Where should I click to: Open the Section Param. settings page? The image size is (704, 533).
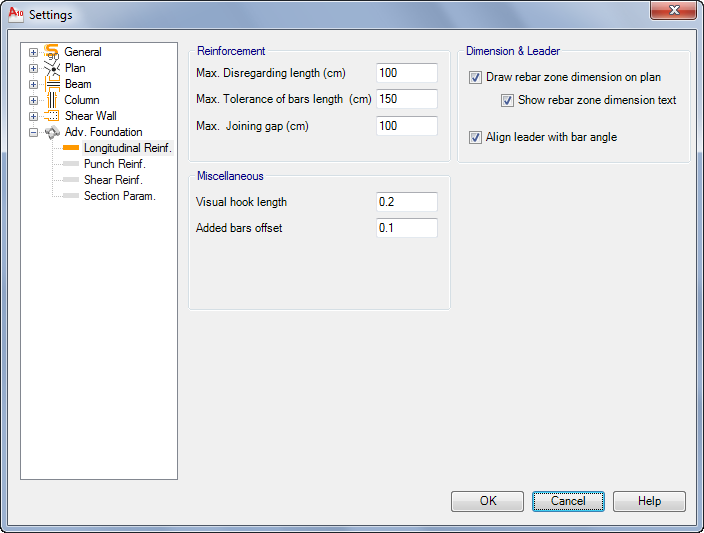tap(119, 196)
